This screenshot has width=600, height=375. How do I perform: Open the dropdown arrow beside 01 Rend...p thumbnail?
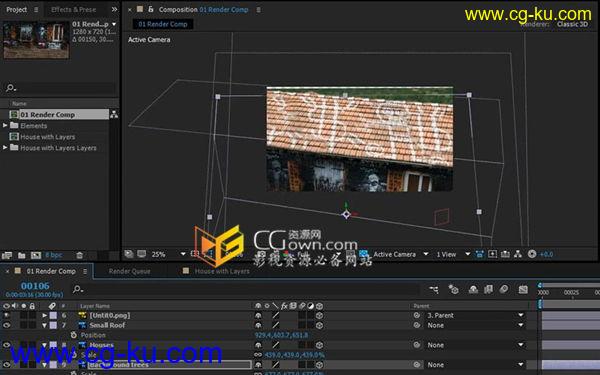pos(114,24)
